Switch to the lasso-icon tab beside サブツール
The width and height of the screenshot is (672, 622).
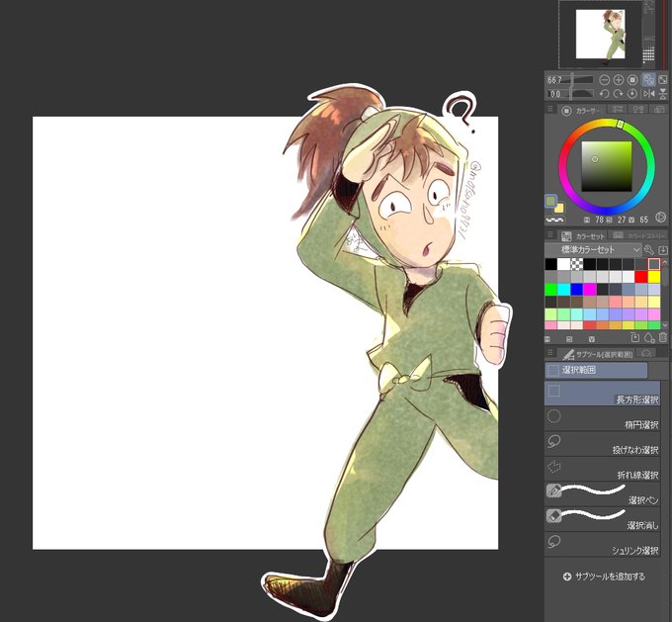(x=646, y=353)
